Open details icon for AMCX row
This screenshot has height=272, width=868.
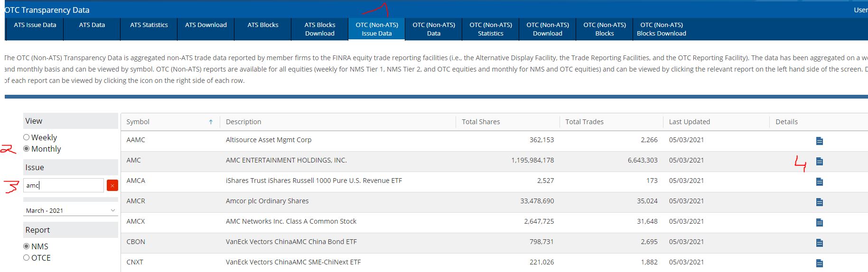[819, 222]
